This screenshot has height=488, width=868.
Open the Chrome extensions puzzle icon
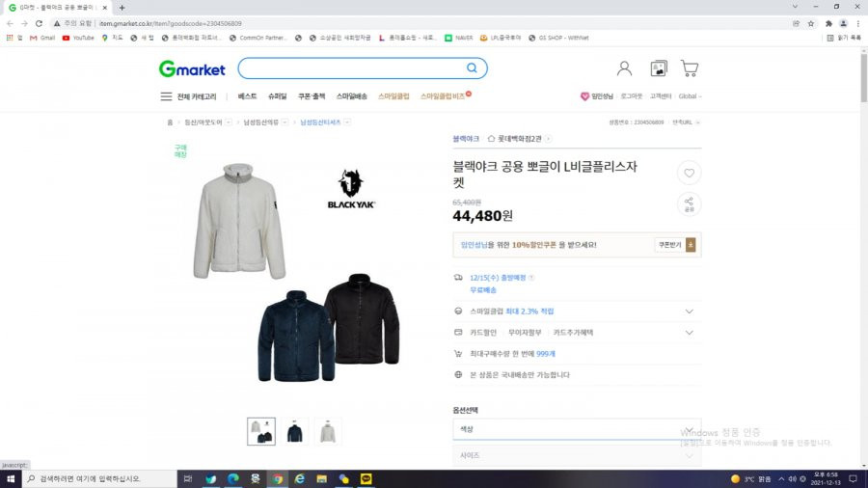click(828, 23)
